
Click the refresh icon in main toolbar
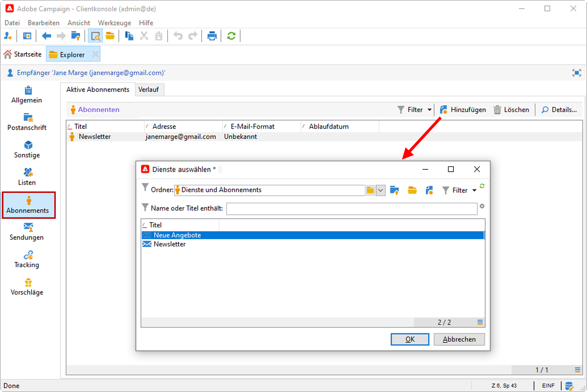[231, 36]
